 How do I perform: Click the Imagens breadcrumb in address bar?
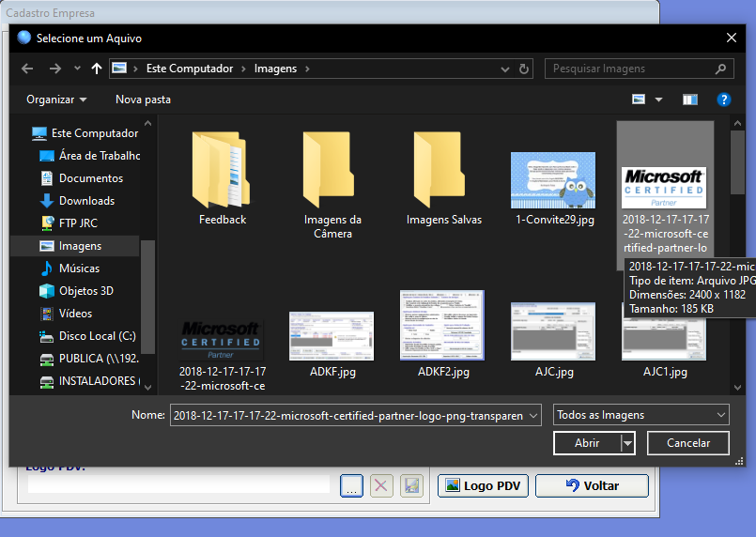pos(275,69)
